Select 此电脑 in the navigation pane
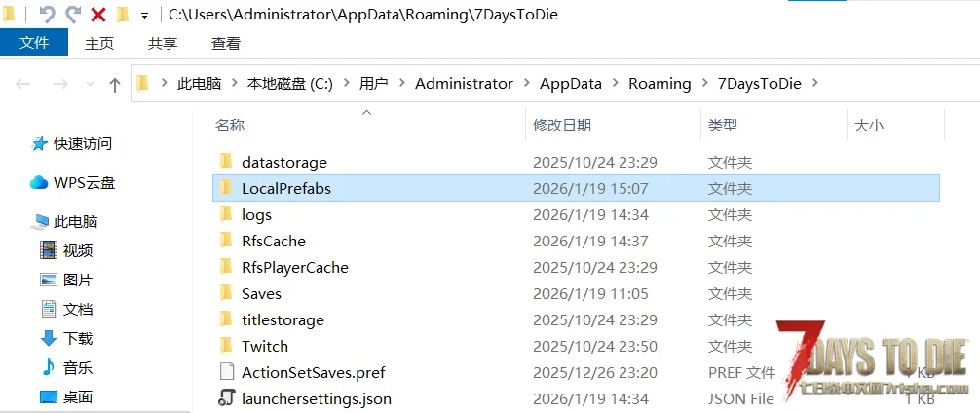The image size is (980, 413). (x=75, y=221)
